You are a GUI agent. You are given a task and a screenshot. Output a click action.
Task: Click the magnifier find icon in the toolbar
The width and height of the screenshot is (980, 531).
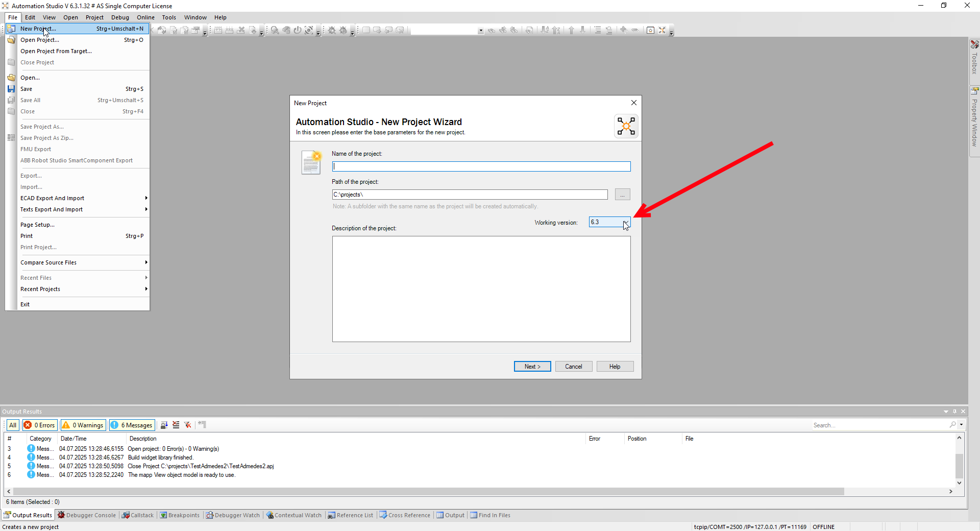[275, 30]
